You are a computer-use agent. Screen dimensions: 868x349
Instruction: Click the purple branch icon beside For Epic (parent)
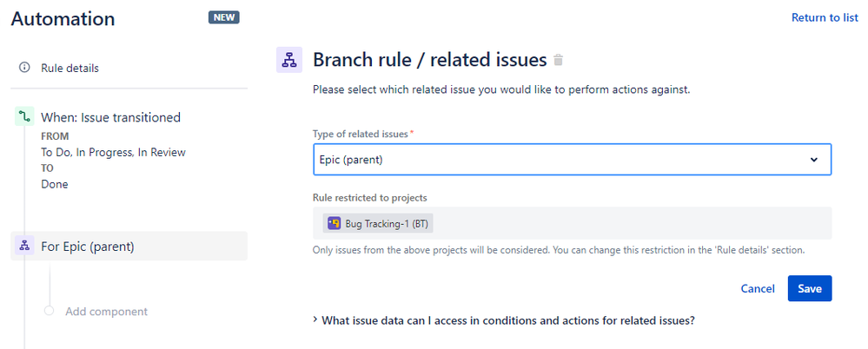click(23, 247)
